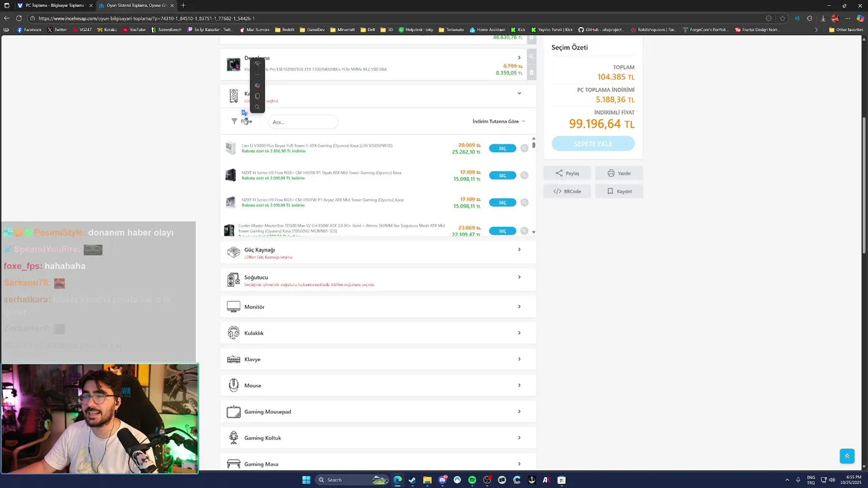
Task: Generate BBCode for the build
Action: (x=567, y=191)
